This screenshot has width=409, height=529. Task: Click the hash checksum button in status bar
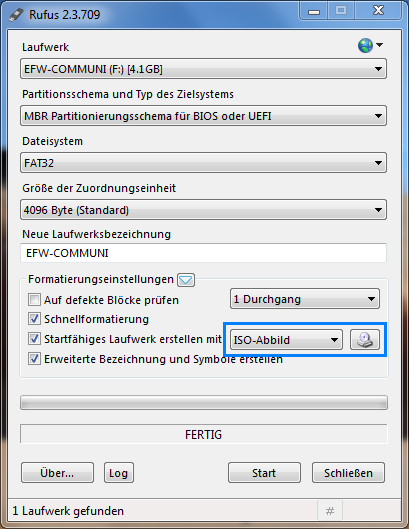click(330, 511)
